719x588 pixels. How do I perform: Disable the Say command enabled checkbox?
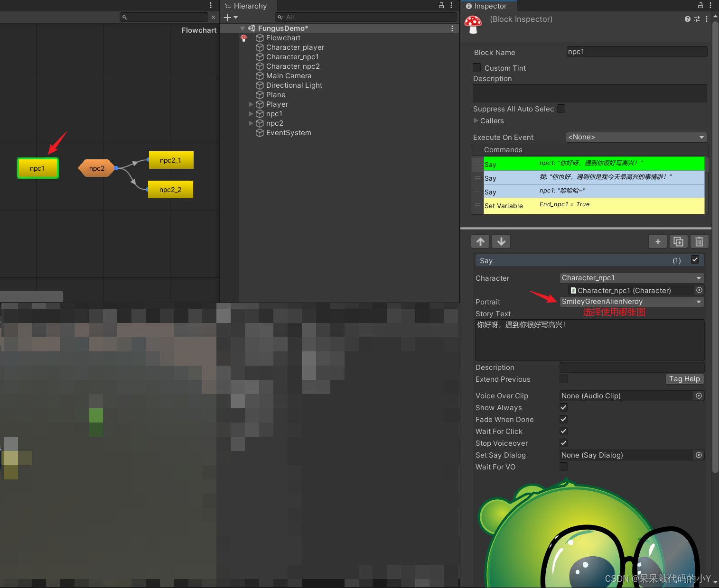695,259
